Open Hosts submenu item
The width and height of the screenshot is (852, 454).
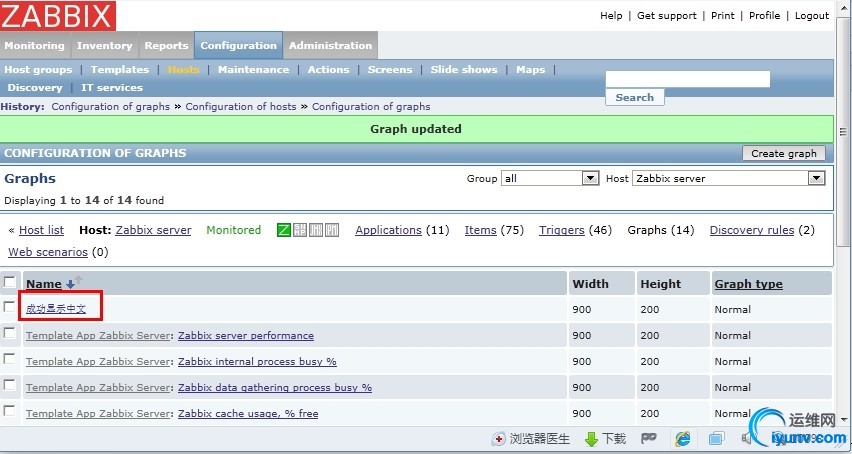click(x=183, y=70)
